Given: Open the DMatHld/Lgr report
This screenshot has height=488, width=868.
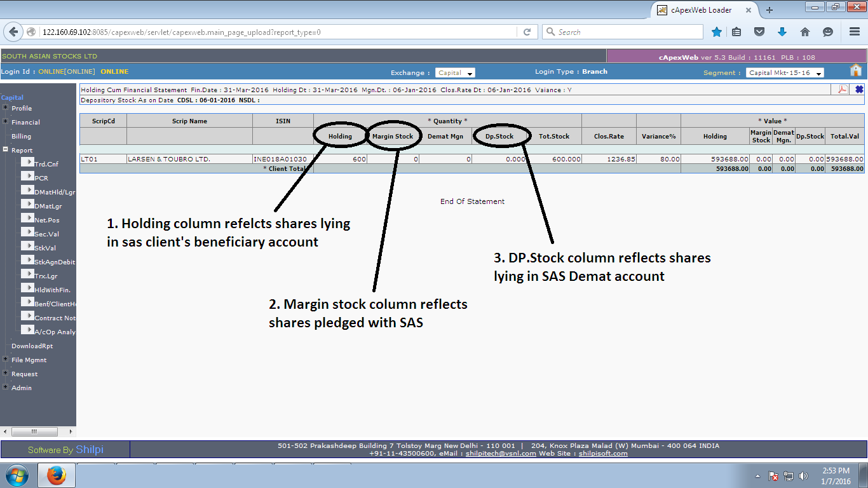Looking at the screenshot, I should [x=55, y=192].
